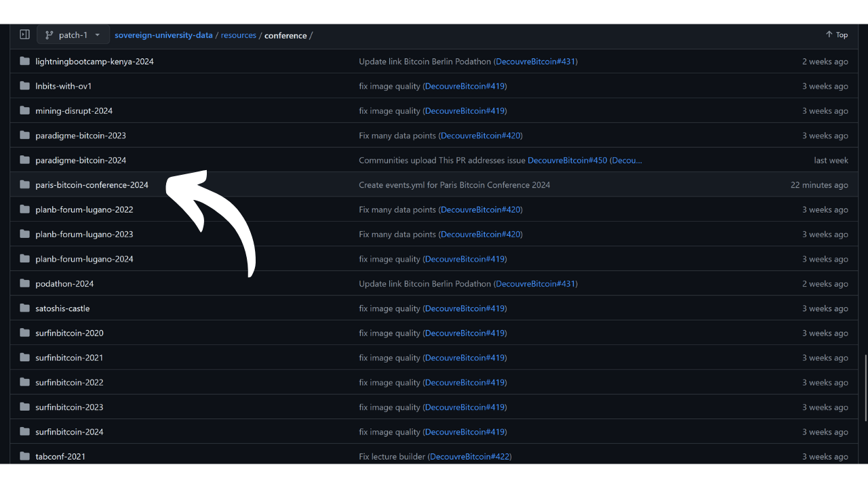Open the planb-forum-lugano-2023 folder
The width and height of the screenshot is (868, 488).
click(84, 235)
